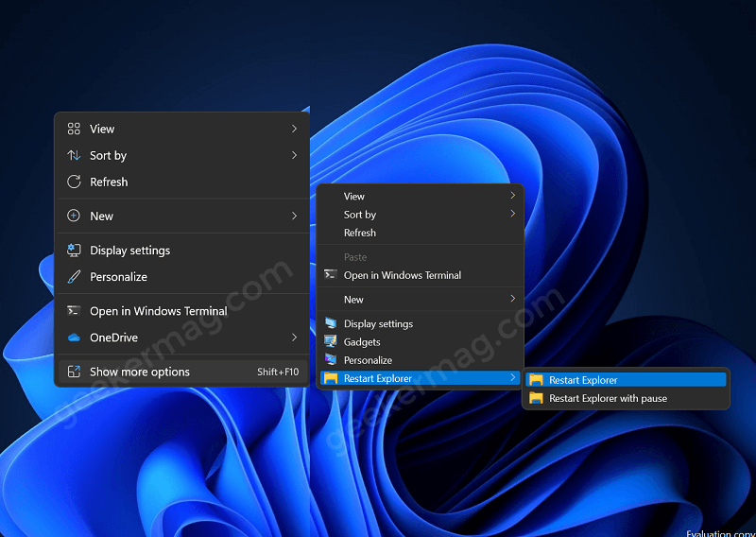Expand View submenu arrow in modern menu
The image size is (756, 537).
pyautogui.click(x=294, y=129)
